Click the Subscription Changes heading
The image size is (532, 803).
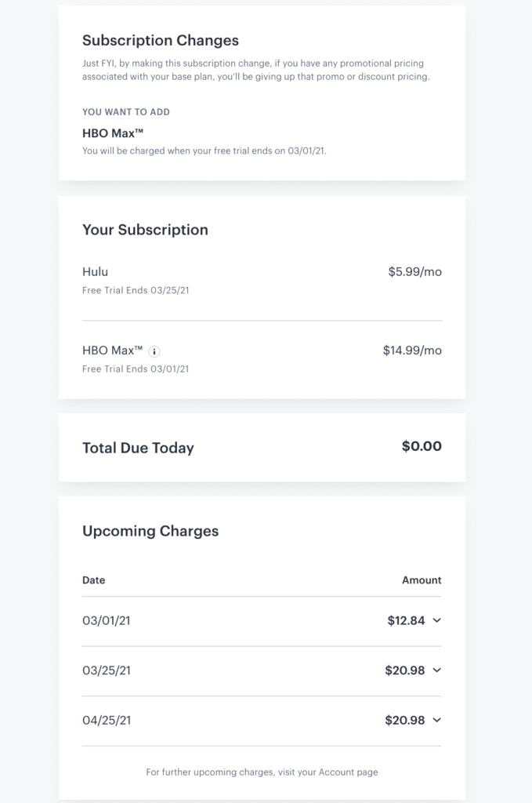tap(161, 41)
